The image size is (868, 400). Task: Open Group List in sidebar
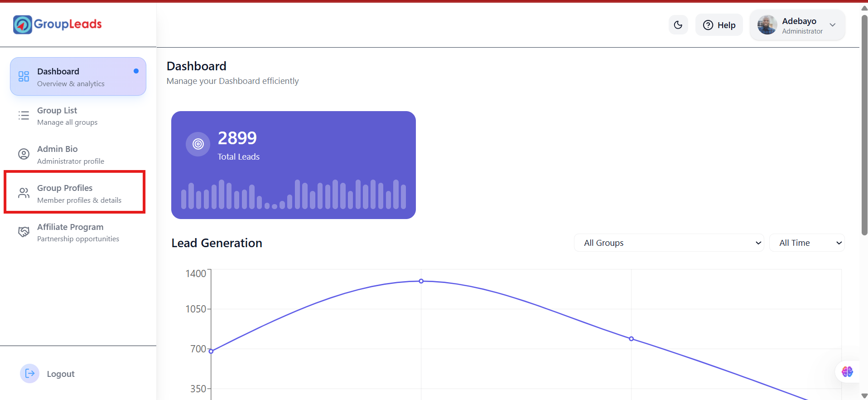click(78, 116)
